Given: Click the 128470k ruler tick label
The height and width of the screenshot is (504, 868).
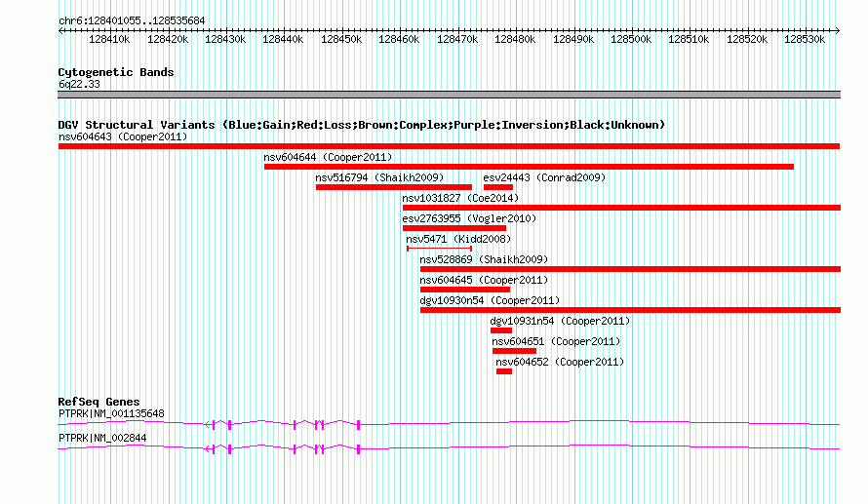Looking at the screenshot, I should click(x=457, y=39).
